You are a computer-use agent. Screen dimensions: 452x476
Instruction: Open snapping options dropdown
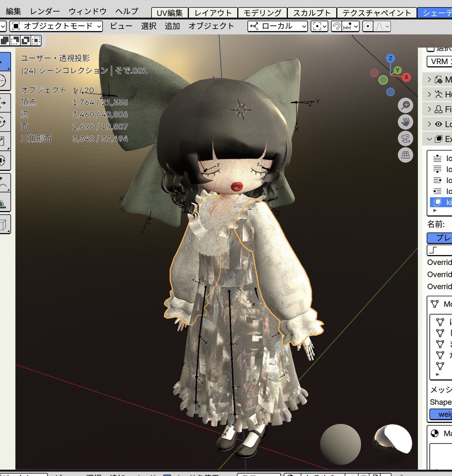tap(350, 26)
